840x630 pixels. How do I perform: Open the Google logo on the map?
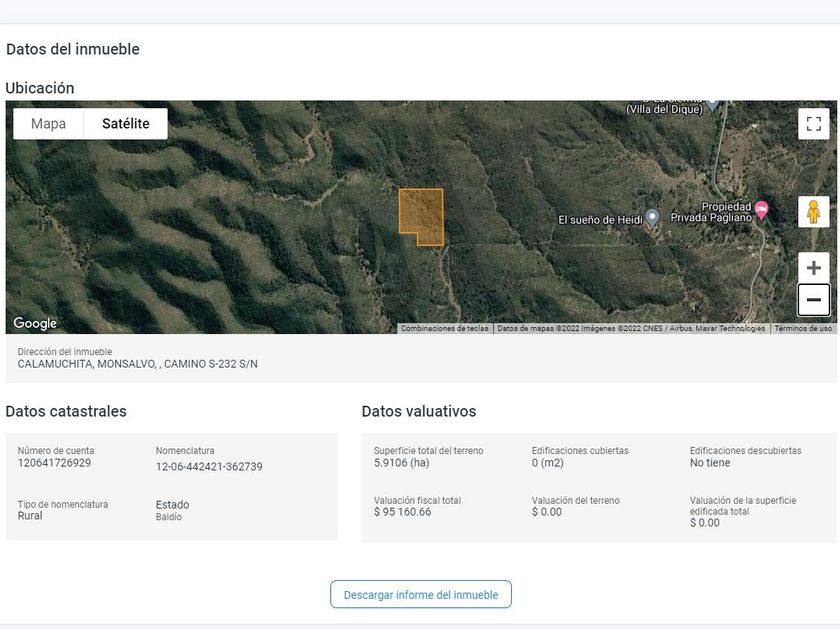click(35, 323)
